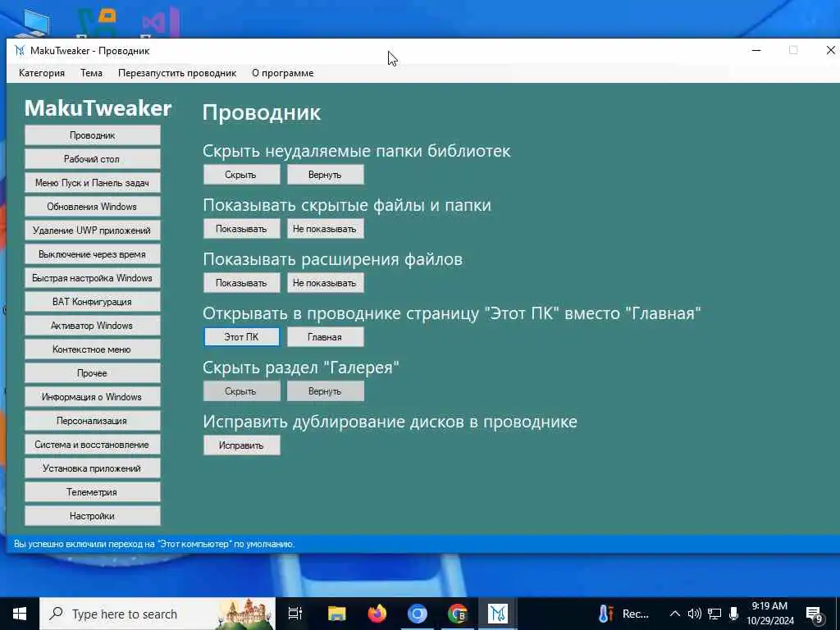Click the MakuTweaker title bar icon
This screenshot has height=630, width=840.
[20, 50]
